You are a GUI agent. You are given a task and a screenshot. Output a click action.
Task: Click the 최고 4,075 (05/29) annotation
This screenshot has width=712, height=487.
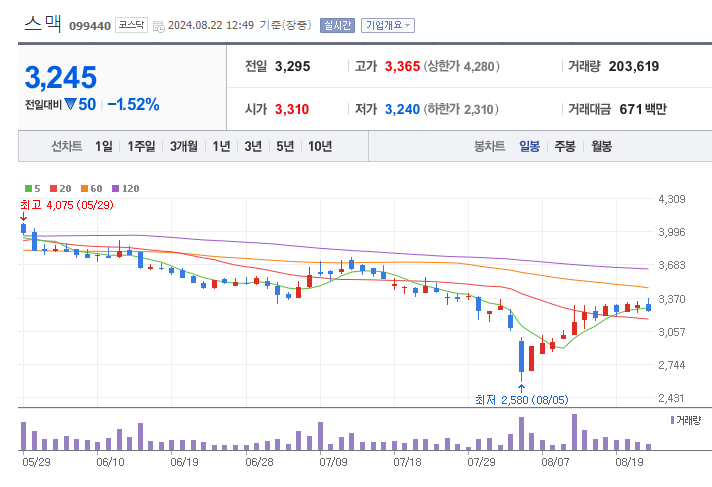tap(67, 205)
